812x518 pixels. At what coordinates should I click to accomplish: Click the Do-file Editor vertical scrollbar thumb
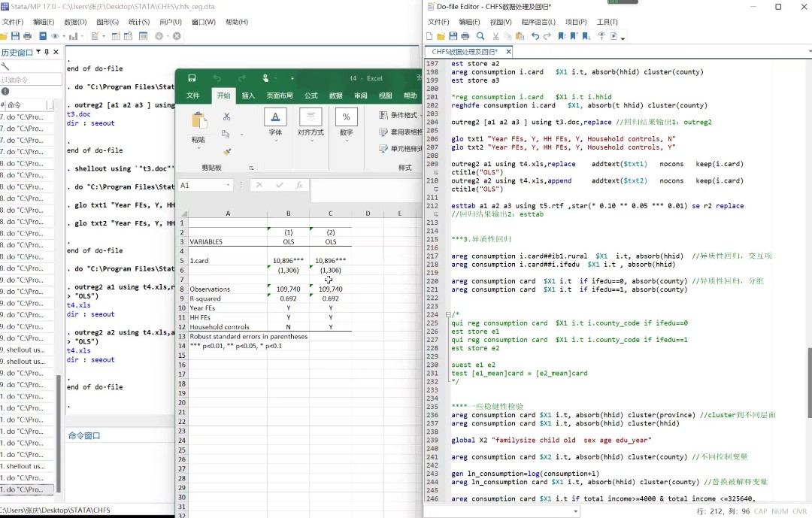(809, 382)
